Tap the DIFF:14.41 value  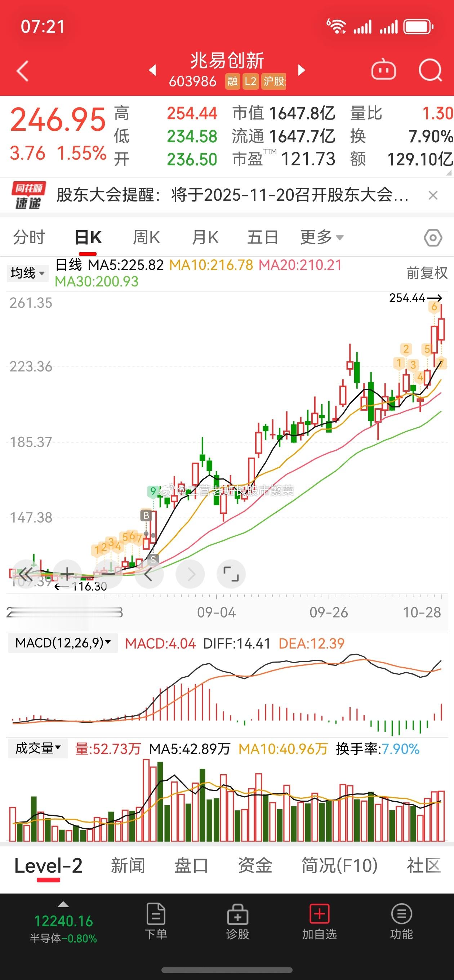[x=237, y=643]
